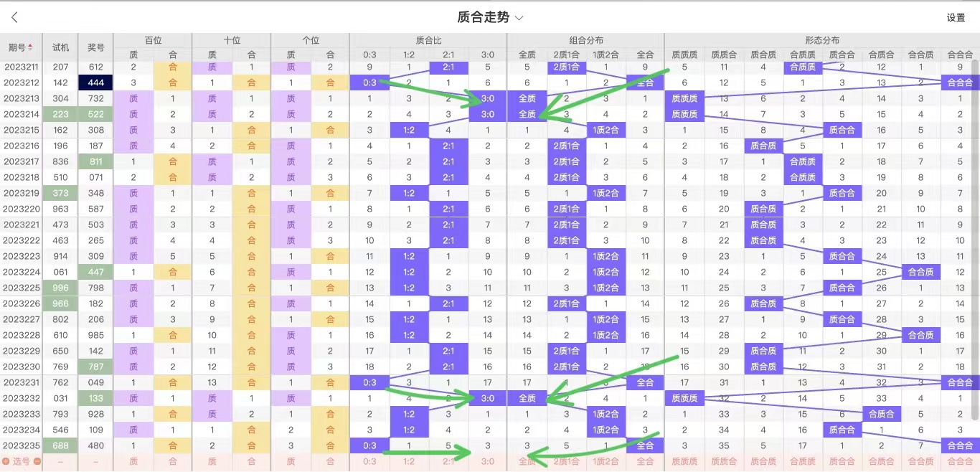This screenshot has height=472, width=980.
Task: Click the minus icon beside 选号
Action: pos(37,461)
